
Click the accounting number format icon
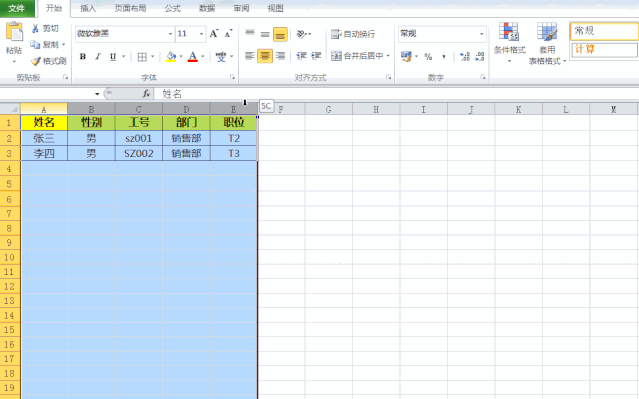406,56
